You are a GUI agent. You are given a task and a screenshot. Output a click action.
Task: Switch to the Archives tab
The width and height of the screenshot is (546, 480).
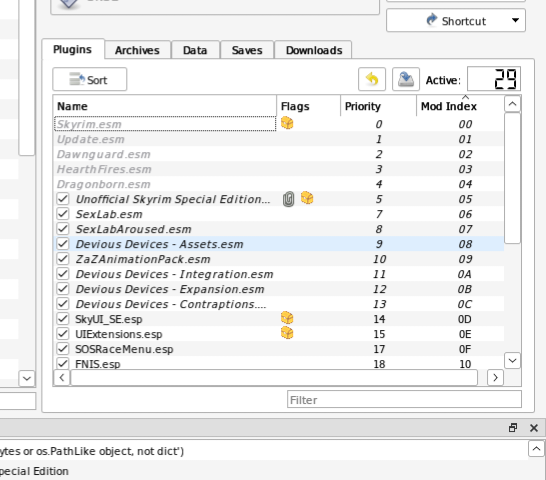pos(137,50)
